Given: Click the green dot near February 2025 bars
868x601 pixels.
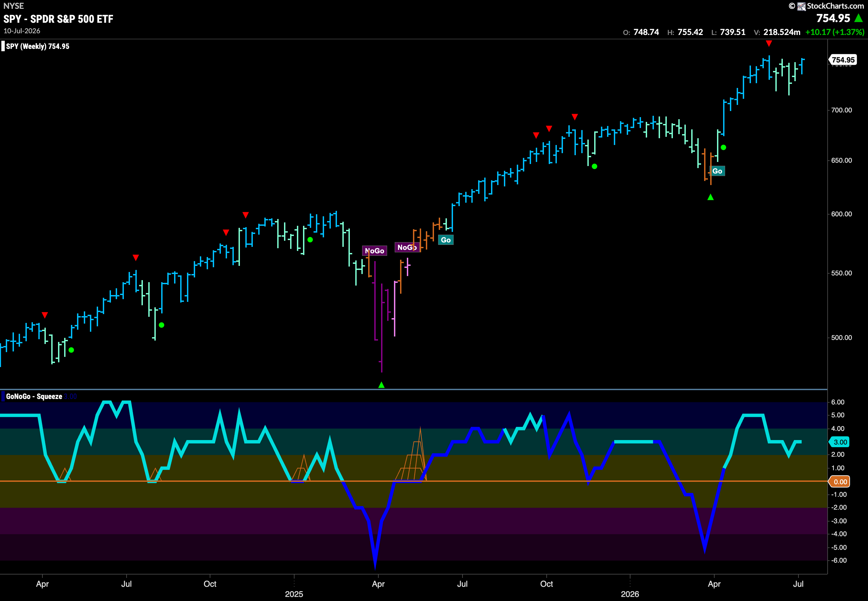Looking at the screenshot, I should [x=310, y=240].
